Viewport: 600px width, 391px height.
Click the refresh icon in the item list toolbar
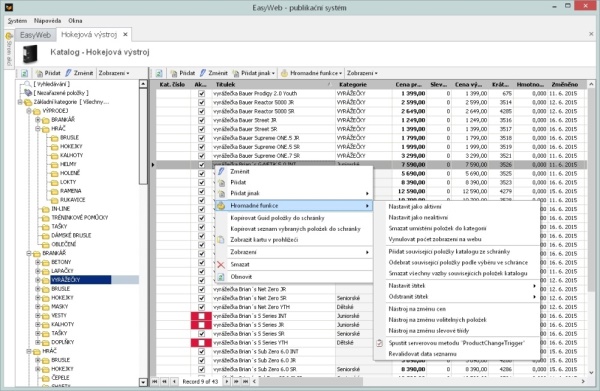(159, 73)
